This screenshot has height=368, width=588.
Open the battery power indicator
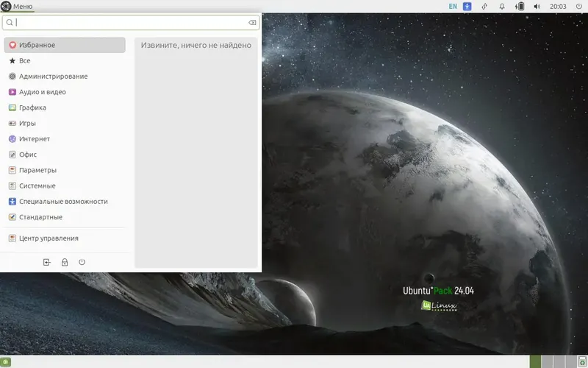click(520, 7)
